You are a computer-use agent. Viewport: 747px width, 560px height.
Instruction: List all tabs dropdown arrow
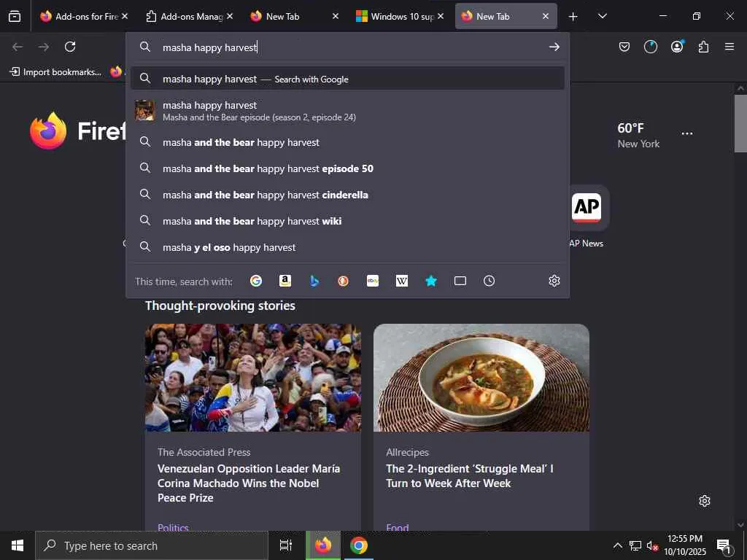[602, 16]
